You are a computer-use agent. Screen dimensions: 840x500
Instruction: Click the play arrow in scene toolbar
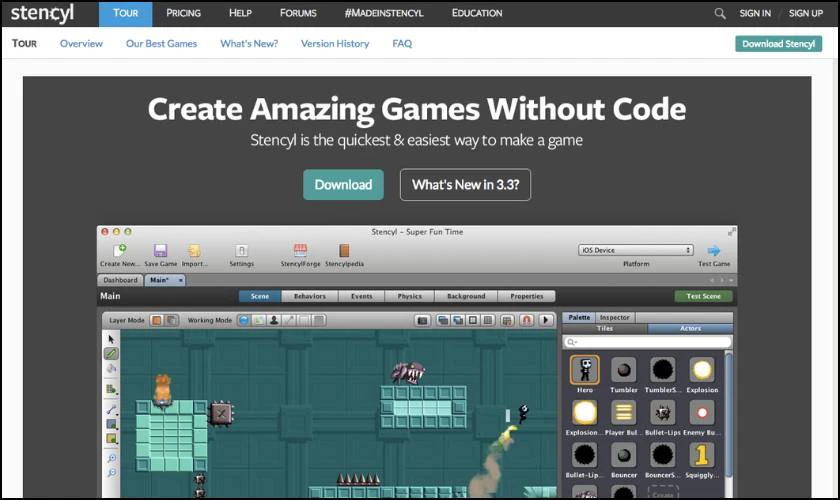546,320
